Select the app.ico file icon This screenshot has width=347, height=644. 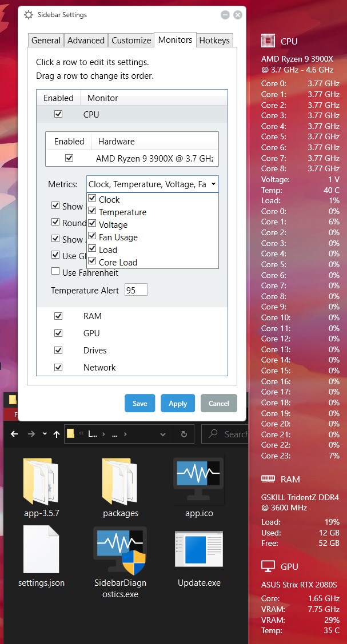199,481
